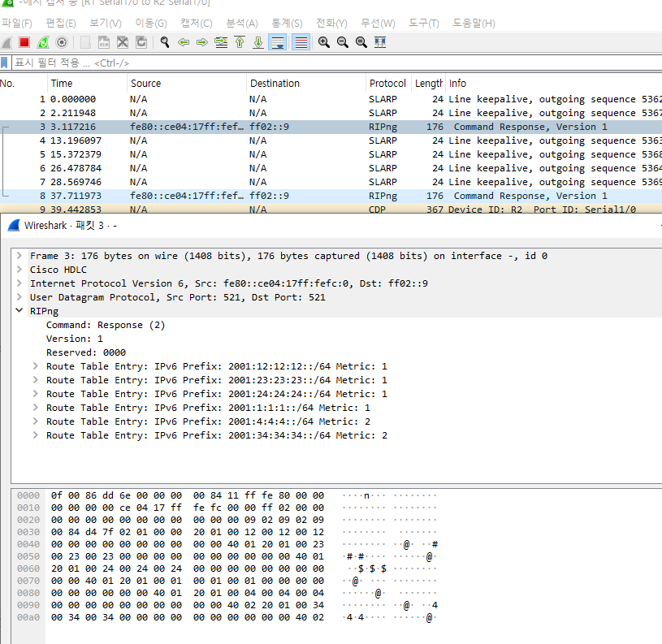This screenshot has height=644, width=662.
Task: Open capture options gear icon
Action: tap(62, 42)
